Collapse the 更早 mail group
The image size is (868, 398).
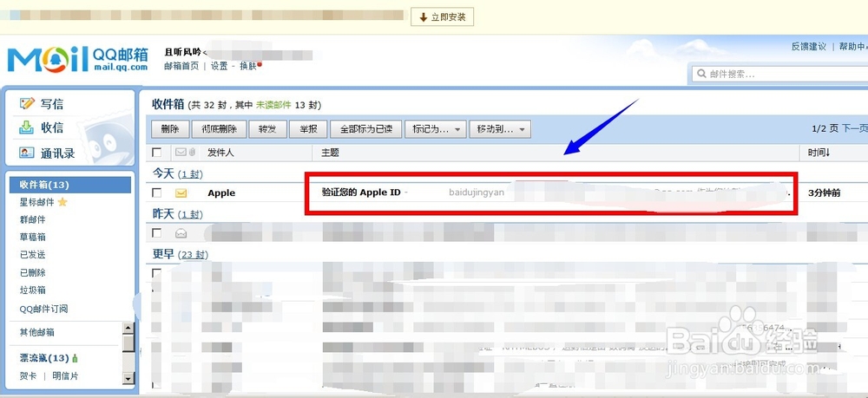pyautogui.click(x=163, y=254)
